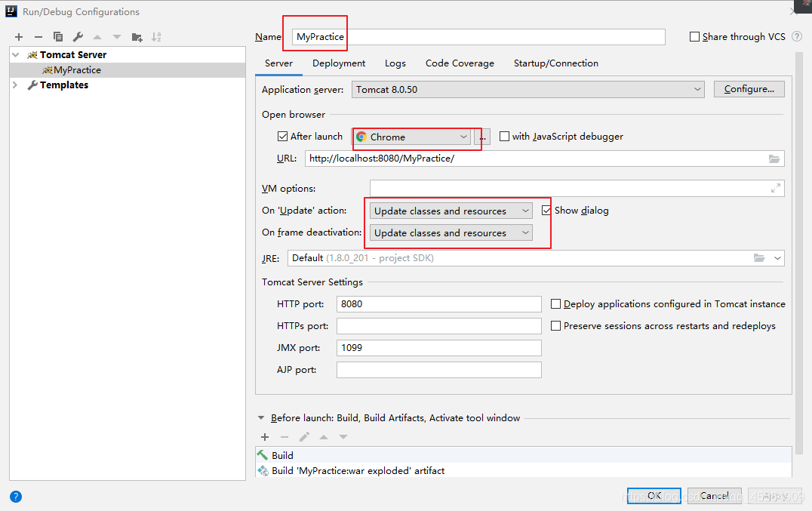The height and width of the screenshot is (511, 812).
Task: Open the On frame deactivation dropdown
Action: coord(451,233)
